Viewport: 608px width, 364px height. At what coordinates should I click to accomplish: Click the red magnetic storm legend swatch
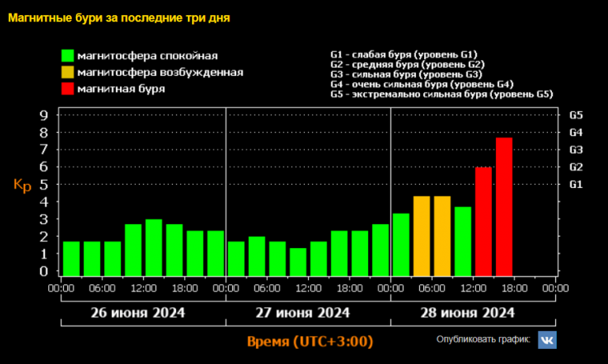[69, 88]
